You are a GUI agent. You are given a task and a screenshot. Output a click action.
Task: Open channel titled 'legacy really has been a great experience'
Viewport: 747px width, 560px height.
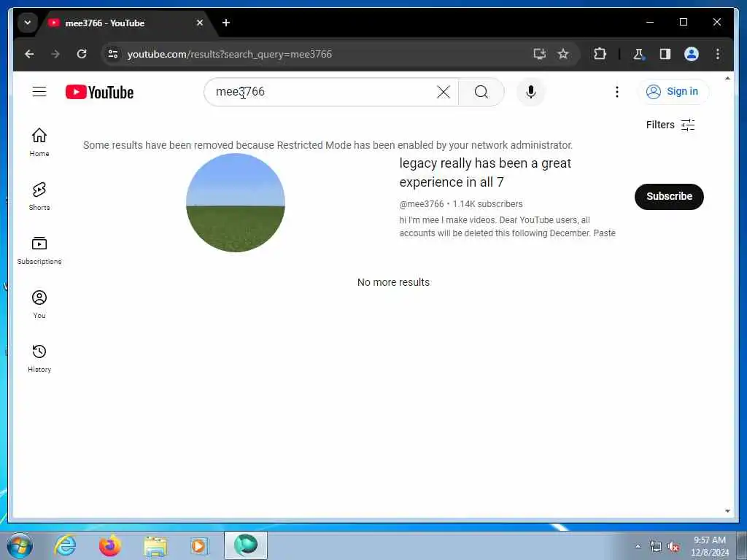tap(485, 172)
